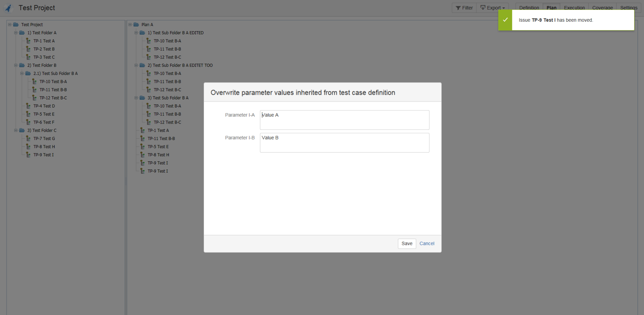Screen dimensions: 644x315
Task: Click the Parameter I-B value field
Action: point(344,143)
